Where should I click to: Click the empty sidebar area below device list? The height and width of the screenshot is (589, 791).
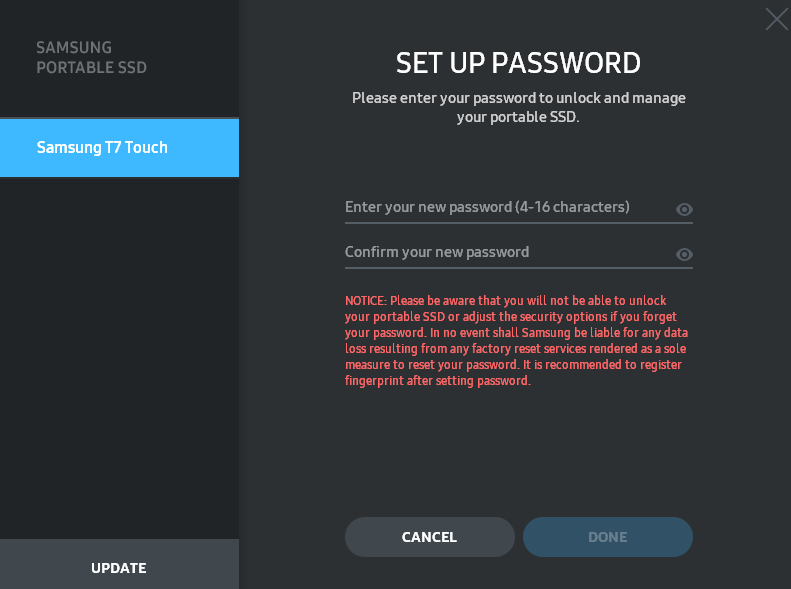[x=119, y=350]
